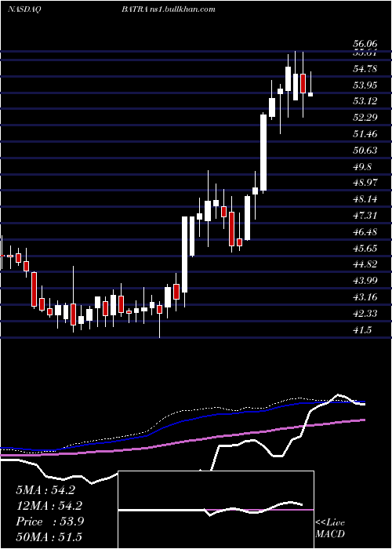The image size is (392, 549).
Task: Select the Price : 53.9 value
Action: coord(49,522)
